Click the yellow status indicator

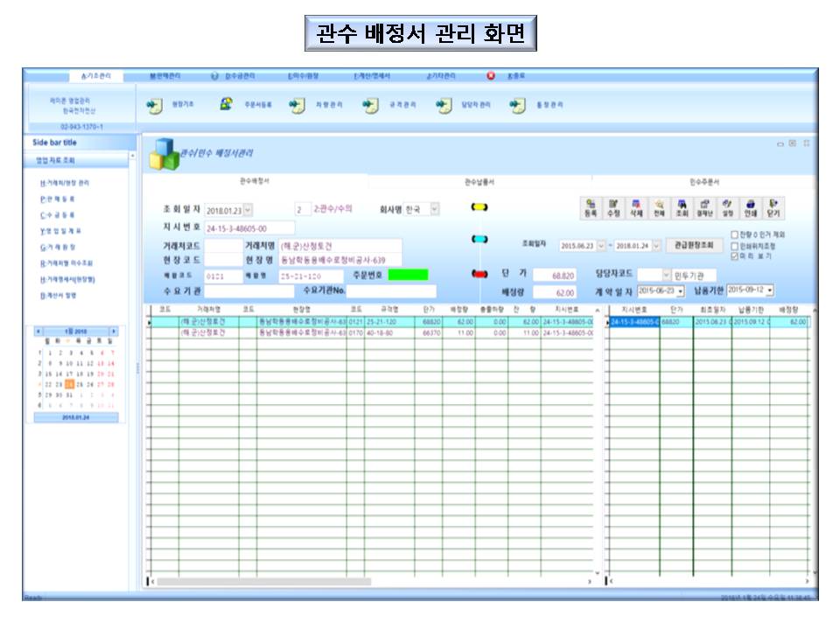point(479,206)
